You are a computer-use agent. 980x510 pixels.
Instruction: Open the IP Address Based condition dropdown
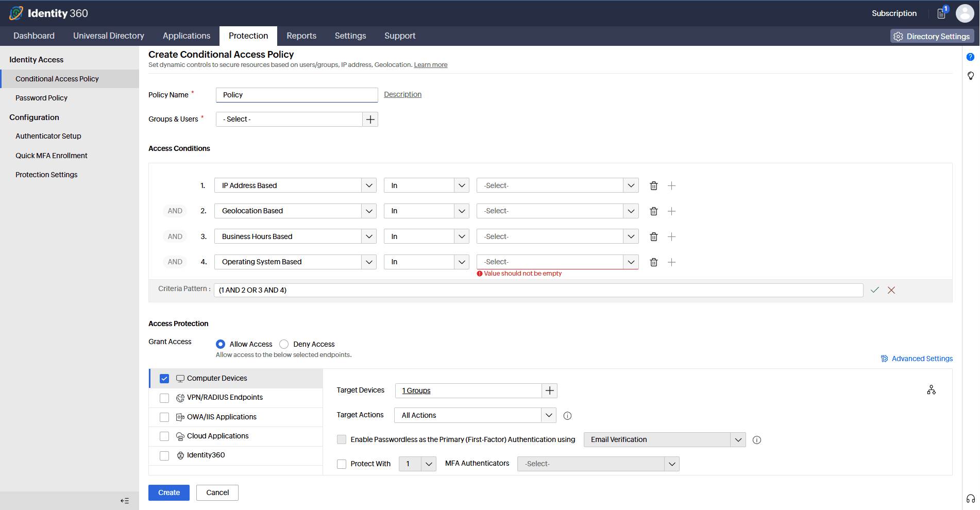[x=295, y=185]
